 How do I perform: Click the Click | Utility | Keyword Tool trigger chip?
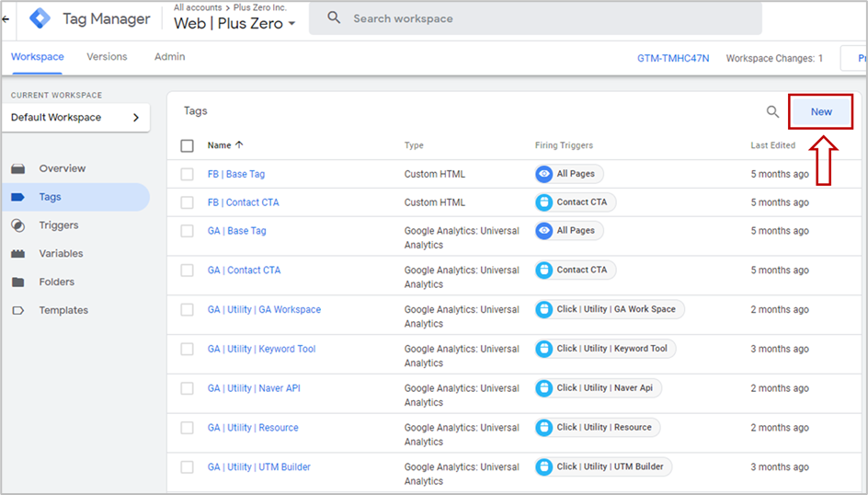click(x=605, y=349)
